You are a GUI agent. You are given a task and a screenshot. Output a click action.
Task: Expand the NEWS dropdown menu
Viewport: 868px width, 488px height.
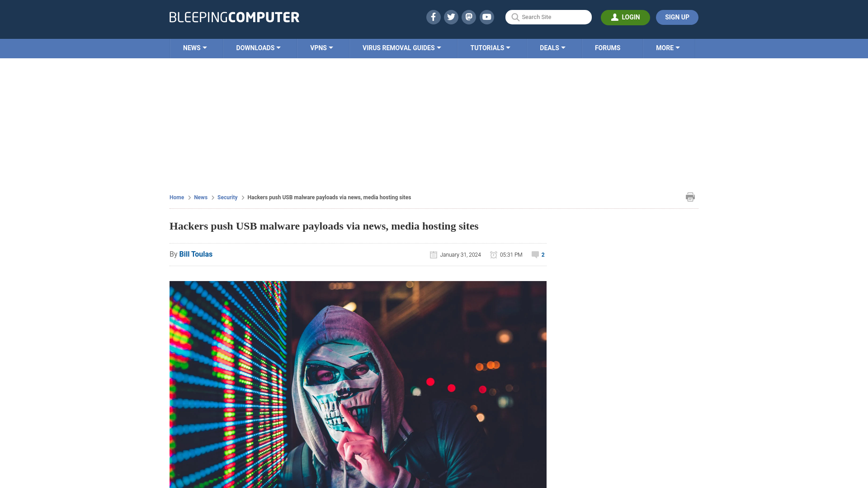195,47
